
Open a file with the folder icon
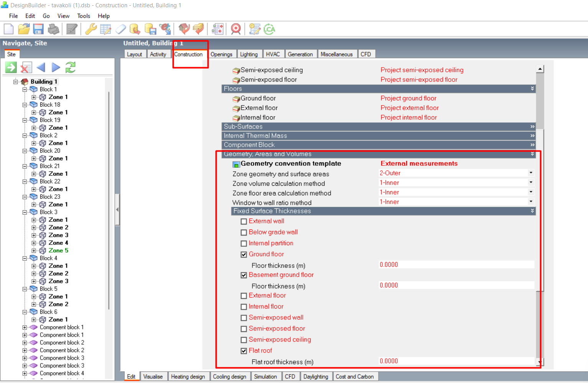point(24,29)
